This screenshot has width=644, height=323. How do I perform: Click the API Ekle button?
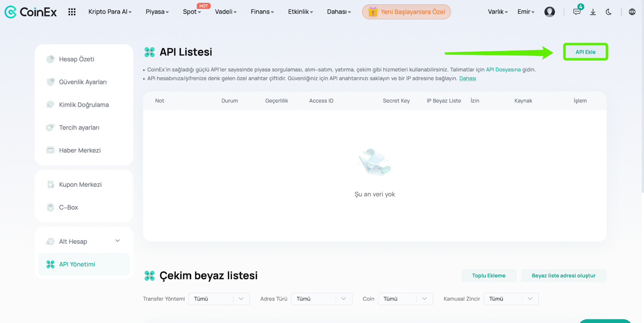(586, 52)
